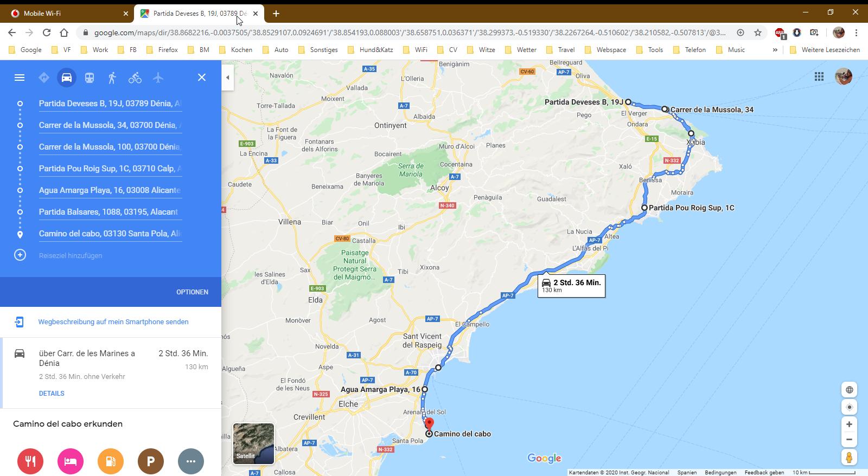Viewport: 868px width, 476px height.
Task: Select the flight travel mode
Action: pyautogui.click(x=158, y=78)
